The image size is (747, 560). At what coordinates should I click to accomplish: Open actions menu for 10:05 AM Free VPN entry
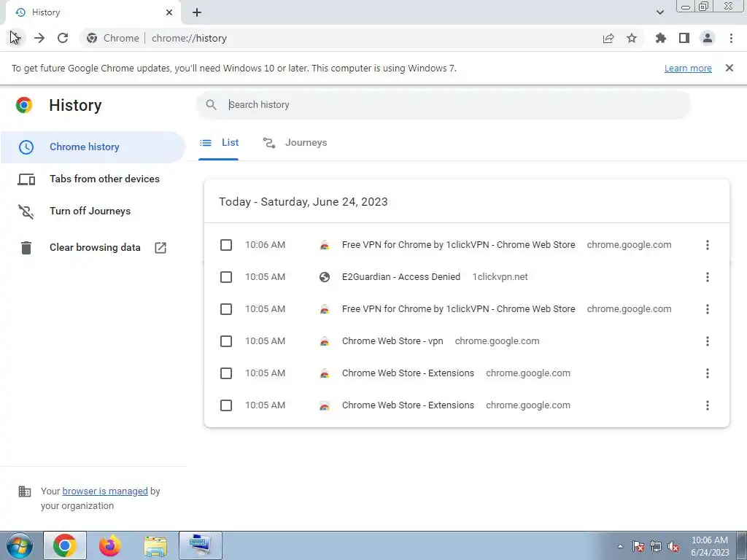coord(708,309)
